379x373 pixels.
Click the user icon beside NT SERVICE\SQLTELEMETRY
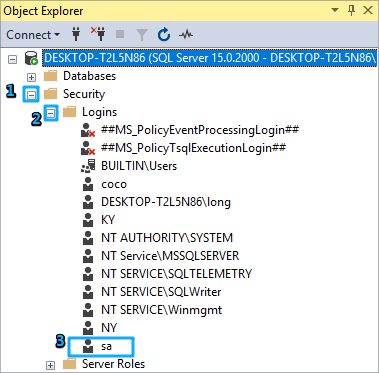pyautogui.click(x=88, y=274)
